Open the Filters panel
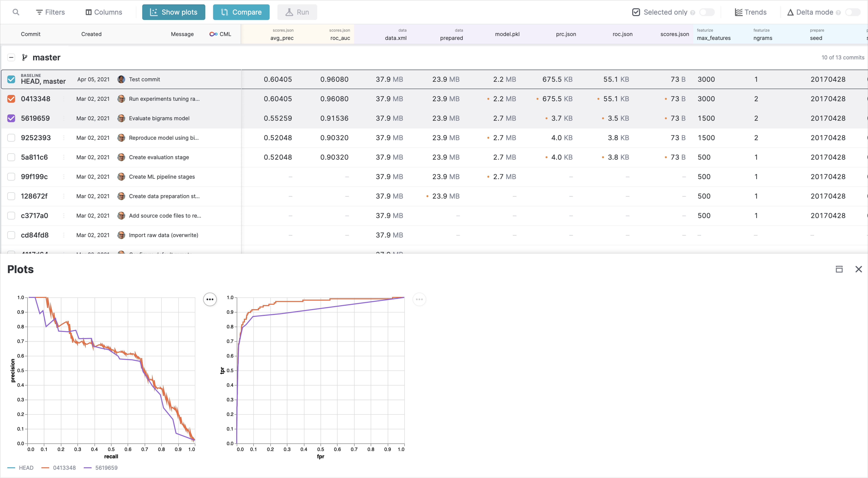Viewport: 868px width, 478px height. [50, 12]
